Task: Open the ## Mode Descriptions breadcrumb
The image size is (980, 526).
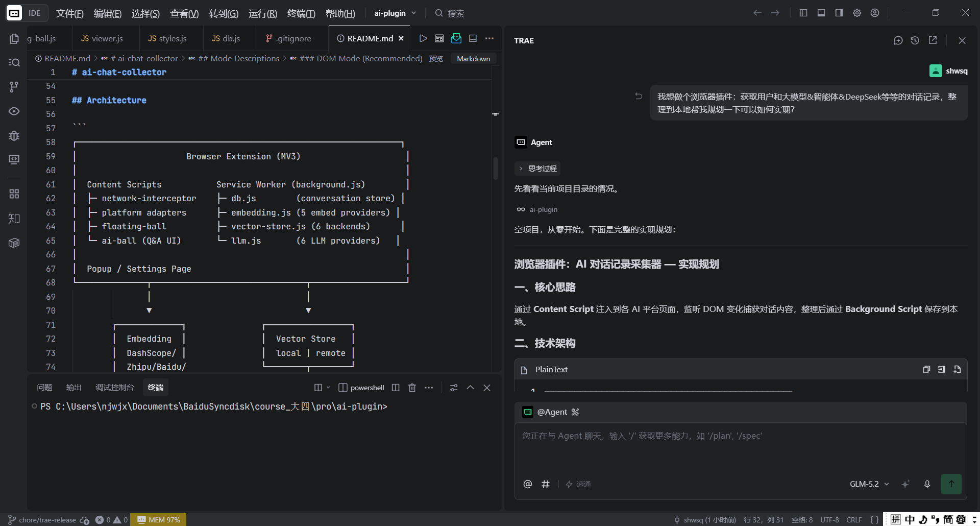Action: pos(234,59)
